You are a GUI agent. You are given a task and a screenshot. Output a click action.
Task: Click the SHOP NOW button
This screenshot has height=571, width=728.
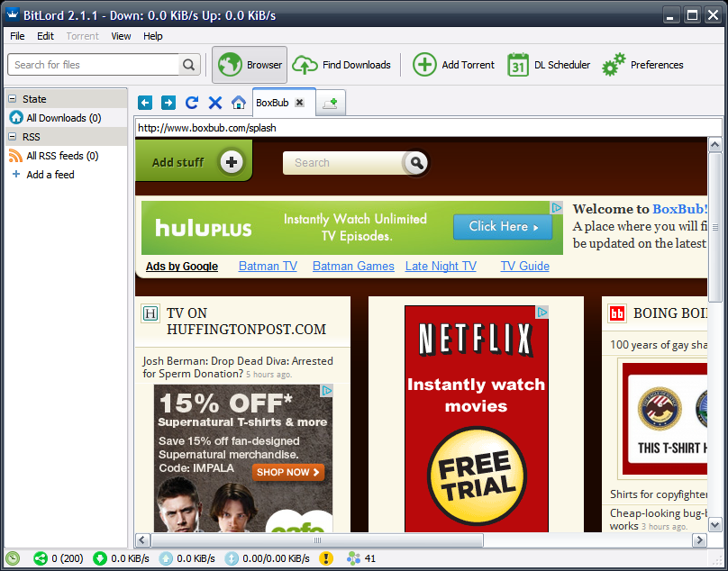point(288,472)
